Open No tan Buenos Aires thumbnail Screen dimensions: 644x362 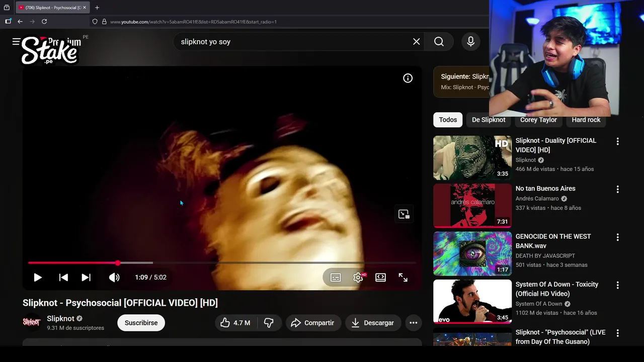(x=472, y=206)
